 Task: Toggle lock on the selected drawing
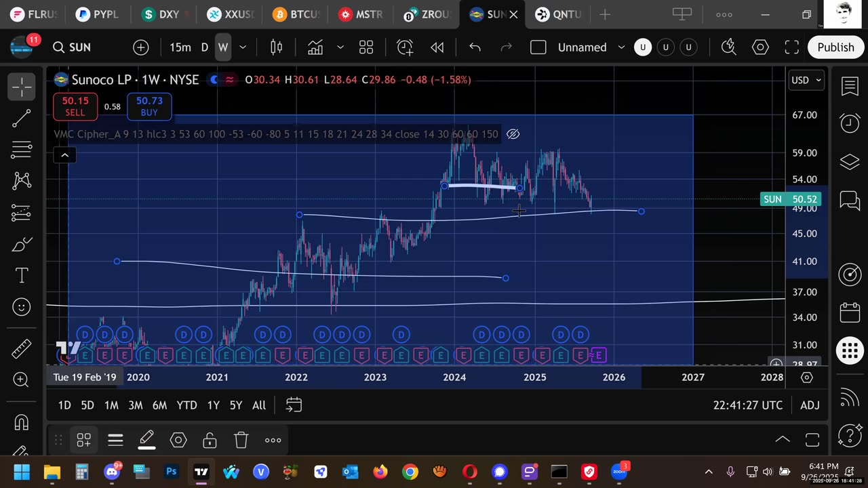[210, 441]
